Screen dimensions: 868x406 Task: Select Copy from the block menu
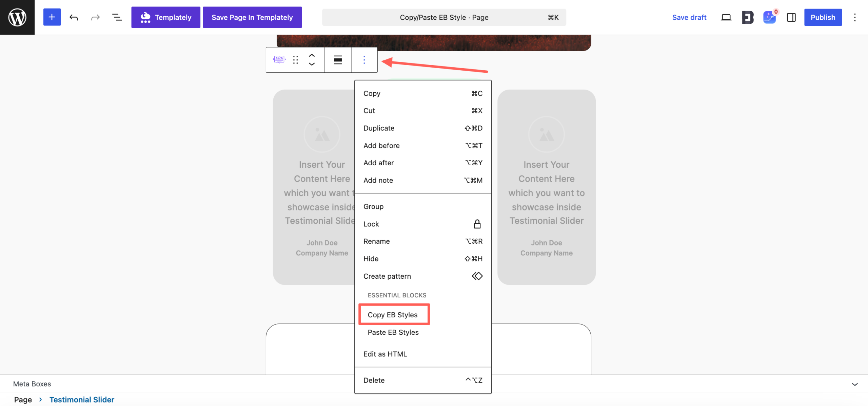[x=423, y=93]
